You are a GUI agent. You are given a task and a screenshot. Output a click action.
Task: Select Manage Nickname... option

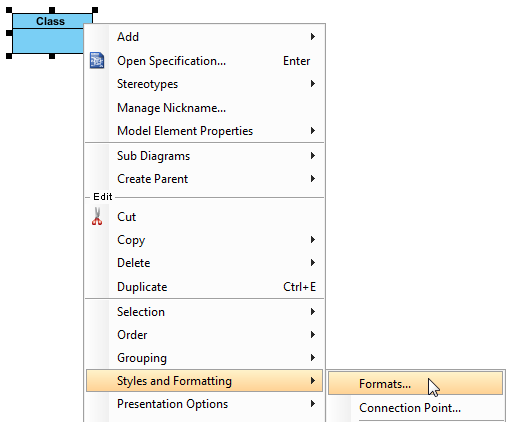204,108
